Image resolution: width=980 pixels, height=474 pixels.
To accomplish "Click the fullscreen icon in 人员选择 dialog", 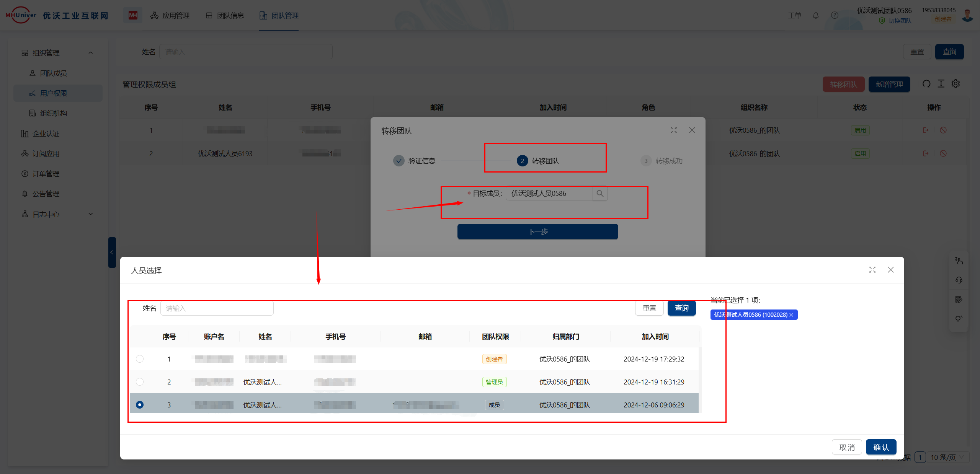I will pyautogui.click(x=872, y=270).
